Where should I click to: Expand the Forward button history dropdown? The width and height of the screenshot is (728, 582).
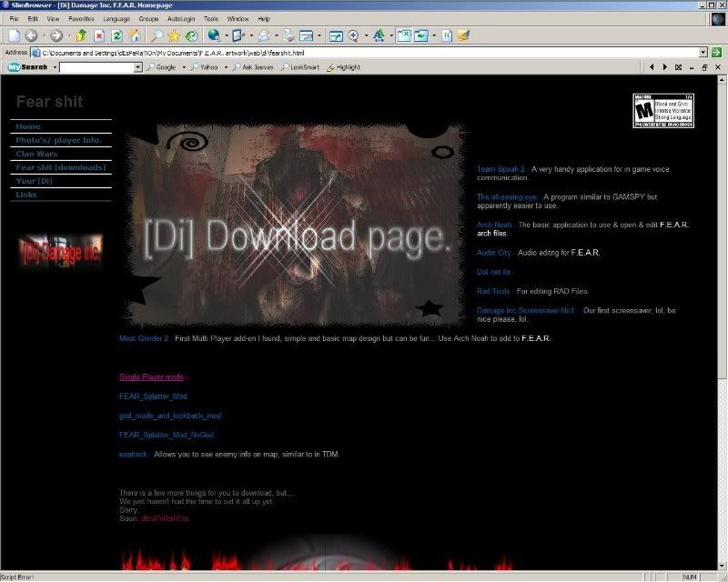click(69, 35)
